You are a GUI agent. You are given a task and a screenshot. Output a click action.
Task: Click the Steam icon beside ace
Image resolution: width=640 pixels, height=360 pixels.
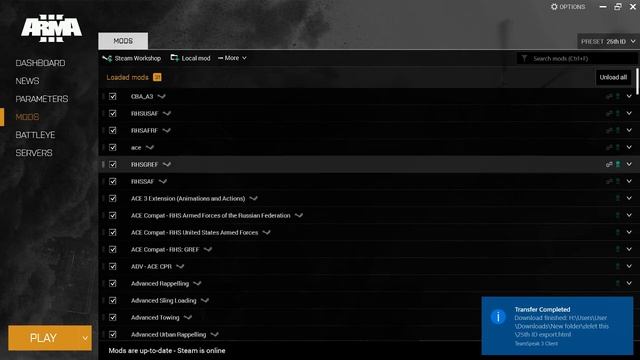(150, 147)
